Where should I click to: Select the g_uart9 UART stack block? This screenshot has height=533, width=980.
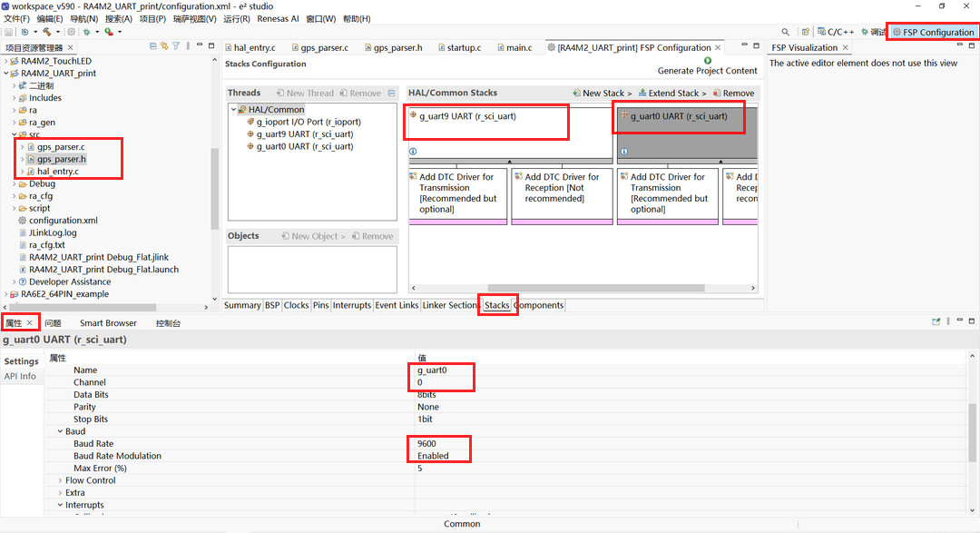[x=510, y=132]
